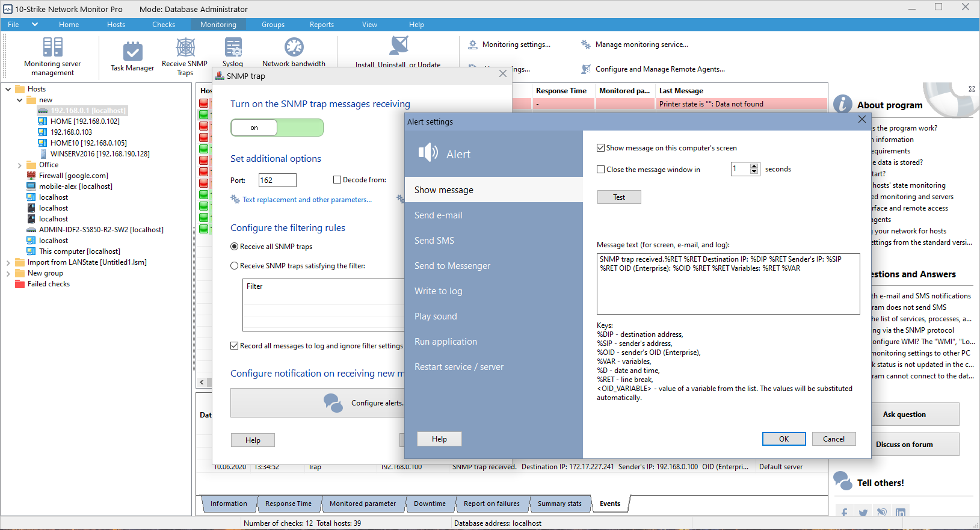Click gear icon beside Text replacement link
This screenshot has width=980, height=530.
(235, 199)
